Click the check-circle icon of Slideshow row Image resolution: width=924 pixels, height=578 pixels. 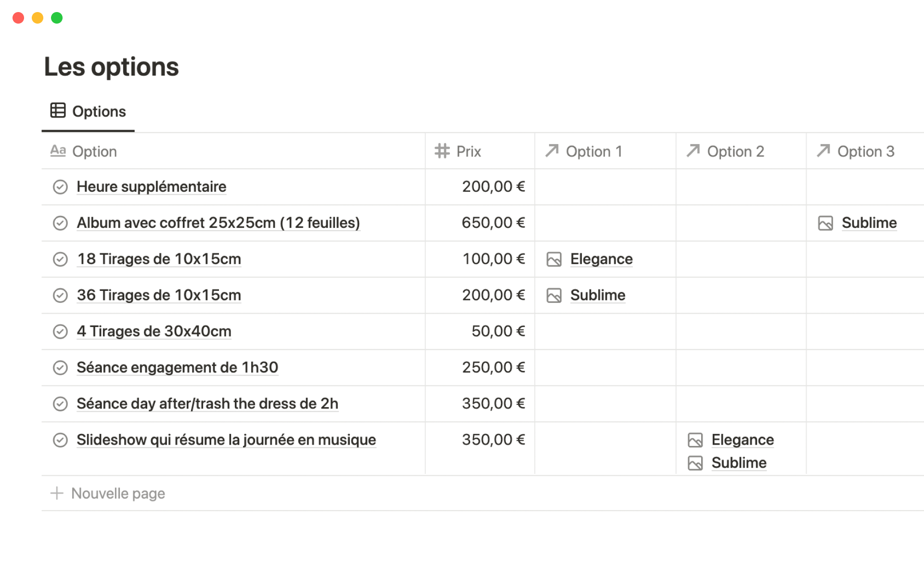(60, 440)
